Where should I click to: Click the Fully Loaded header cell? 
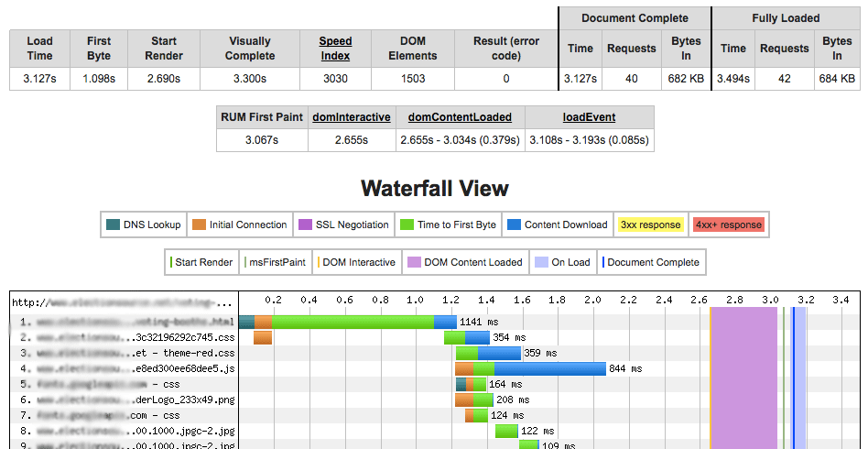[x=786, y=18]
